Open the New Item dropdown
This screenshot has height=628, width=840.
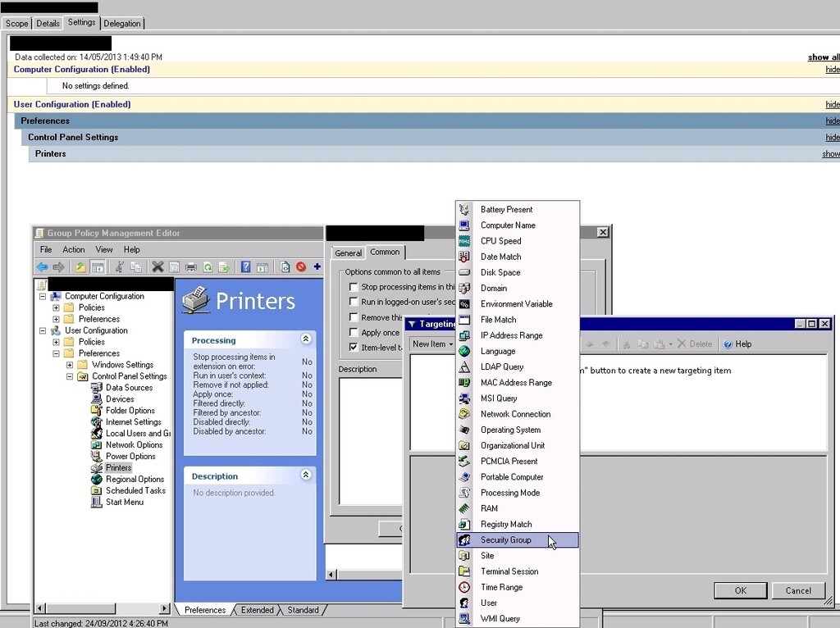432,343
